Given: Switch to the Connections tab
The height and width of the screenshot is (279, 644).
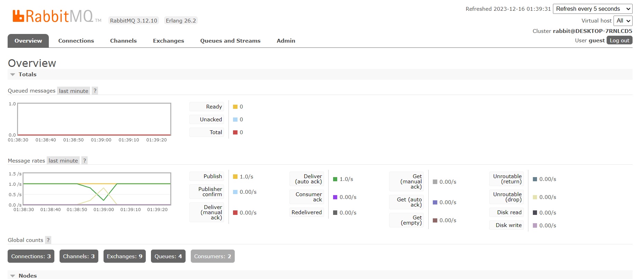Looking at the screenshot, I should 76,41.
